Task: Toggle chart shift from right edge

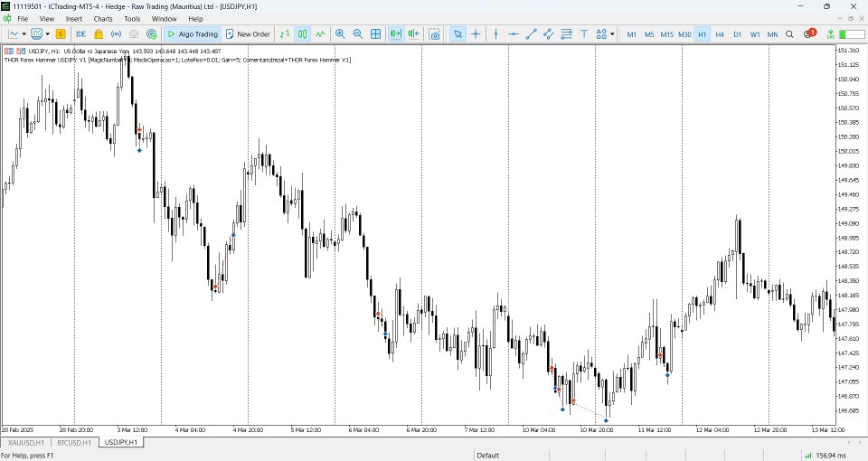Action: click(x=413, y=34)
